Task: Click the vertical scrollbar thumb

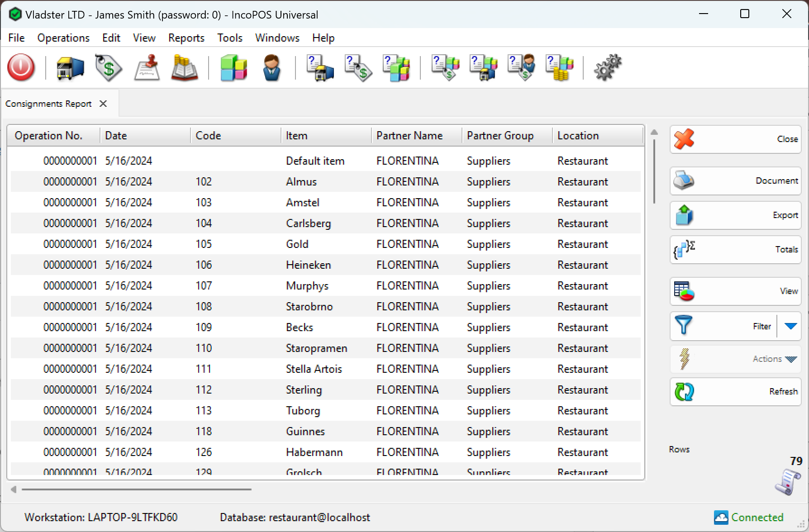Action: (x=654, y=171)
